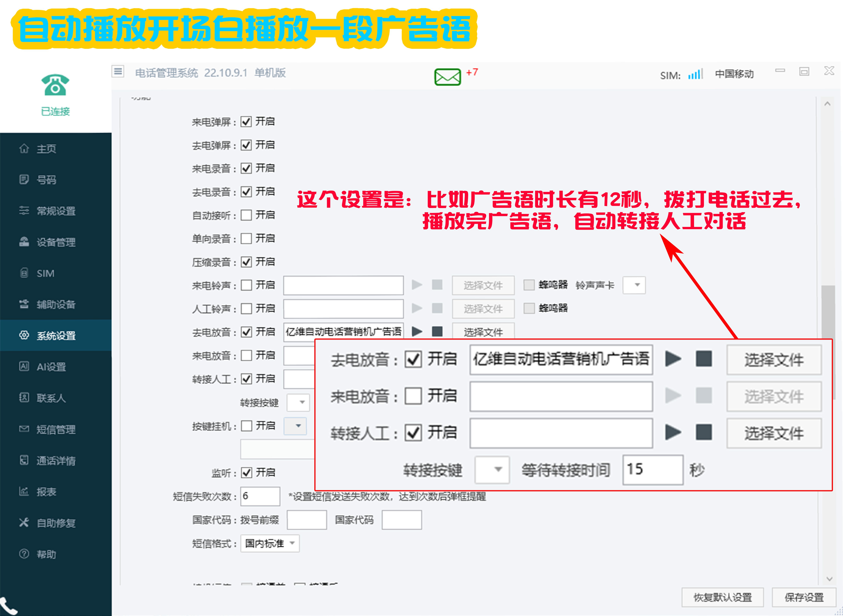Click the green envelope message icon
The width and height of the screenshot is (843, 616).
click(x=447, y=77)
